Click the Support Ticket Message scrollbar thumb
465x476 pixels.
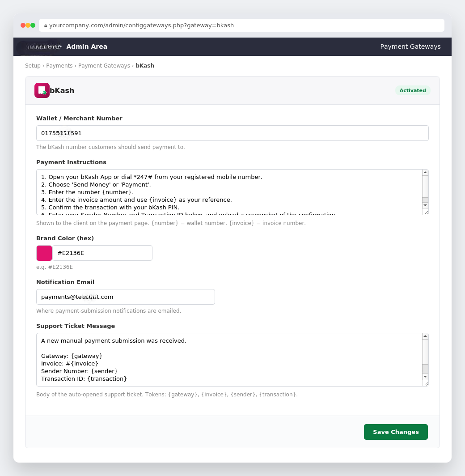pyautogui.click(x=425, y=369)
